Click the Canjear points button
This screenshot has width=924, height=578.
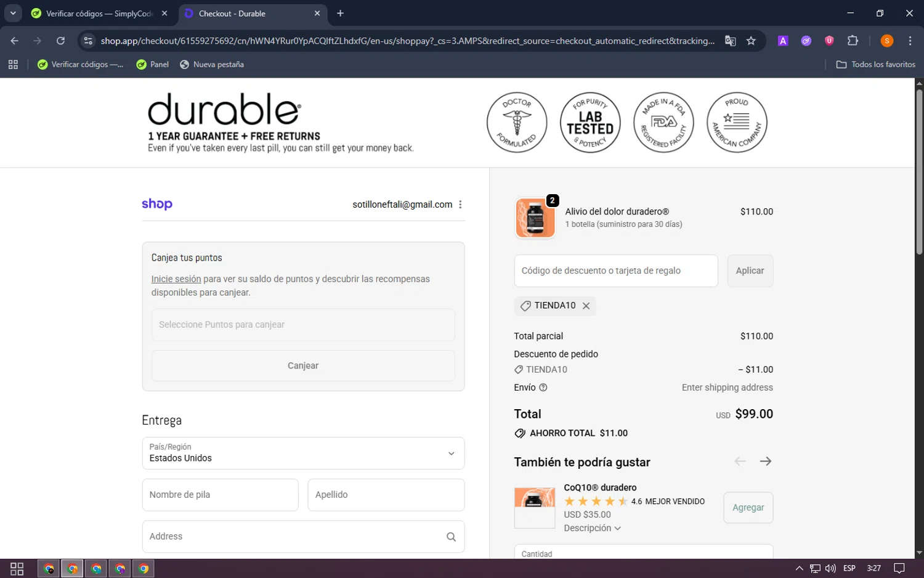(x=303, y=366)
